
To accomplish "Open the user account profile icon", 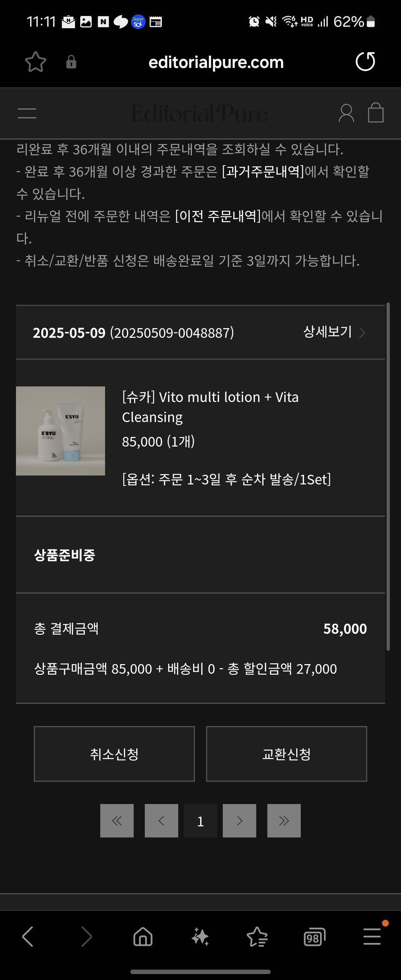I will coord(346,113).
